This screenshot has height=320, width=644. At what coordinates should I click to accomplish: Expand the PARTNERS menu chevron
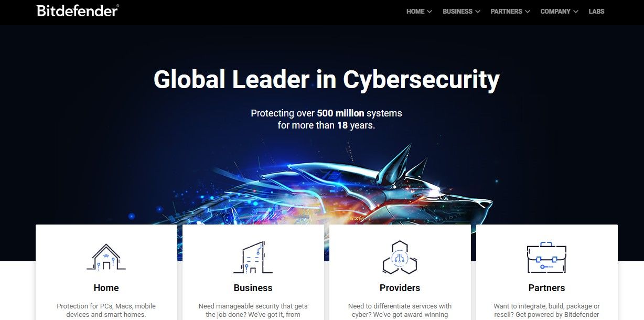click(527, 12)
